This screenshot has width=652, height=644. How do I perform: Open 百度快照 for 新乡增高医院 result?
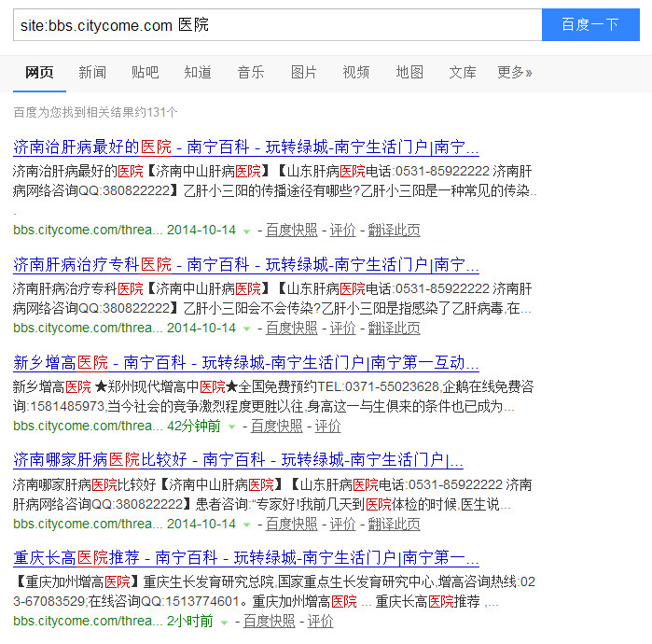(276, 426)
